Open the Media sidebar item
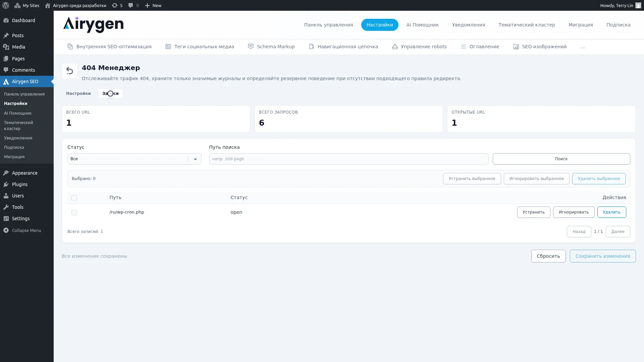 (x=27, y=47)
